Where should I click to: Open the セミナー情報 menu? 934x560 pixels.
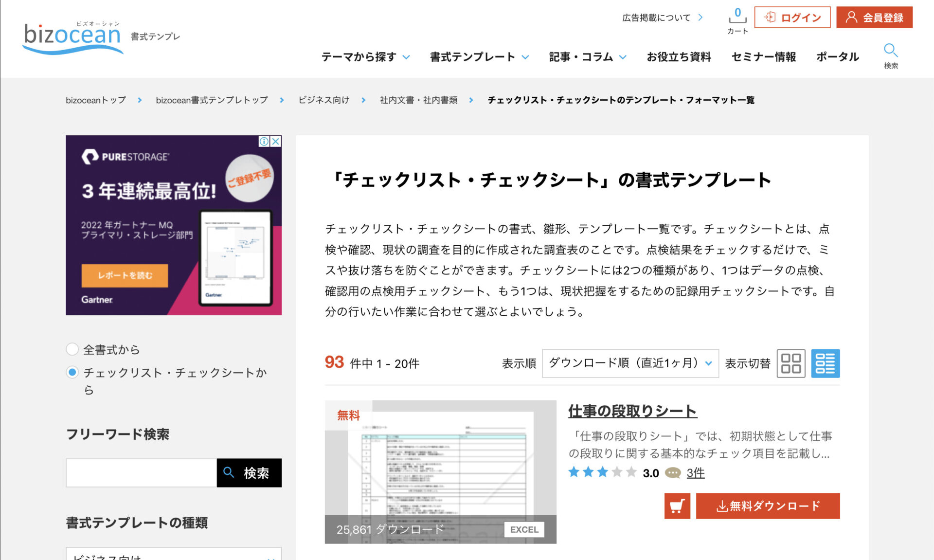point(763,57)
